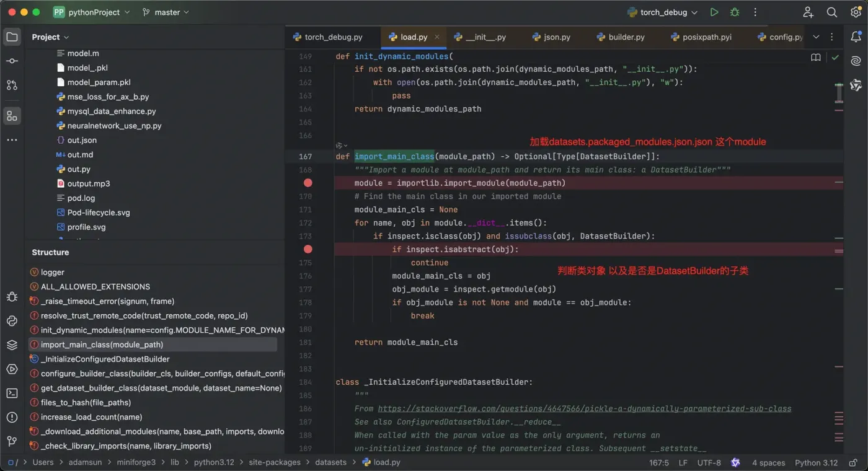Switch to posixpath.pyi tab
This screenshot has width=868, height=471.
click(x=701, y=37)
